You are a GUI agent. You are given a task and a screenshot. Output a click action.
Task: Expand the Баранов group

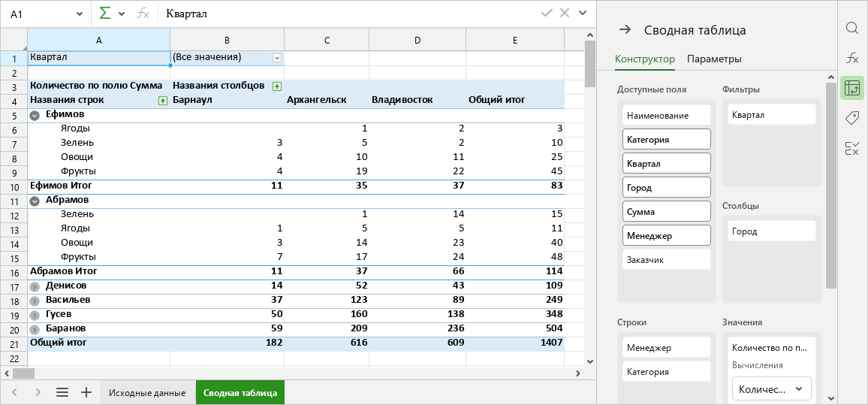(35, 330)
